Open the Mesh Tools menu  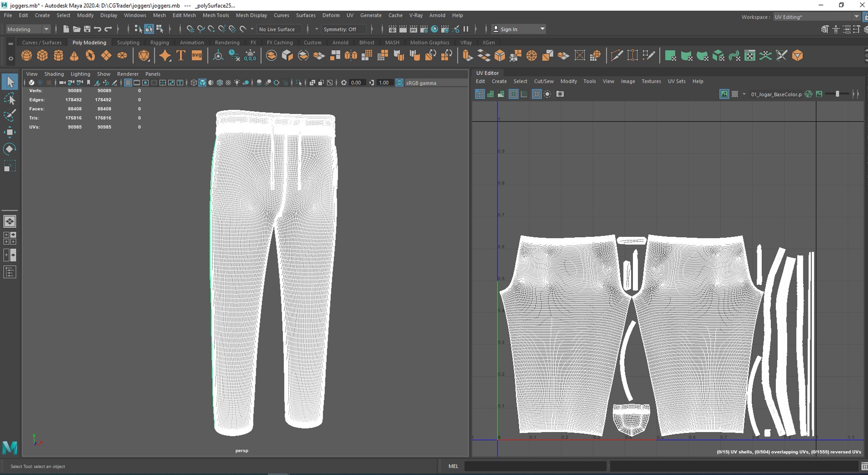click(x=216, y=15)
